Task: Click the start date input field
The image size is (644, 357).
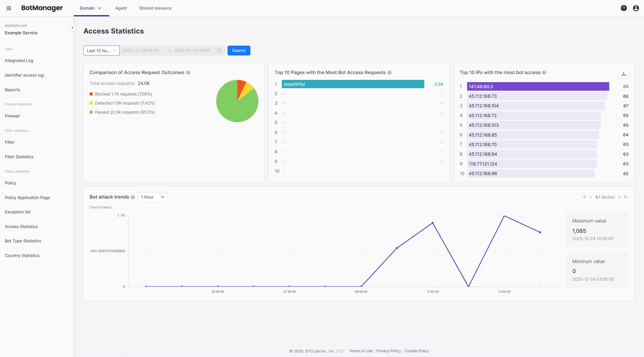Action: click(x=141, y=50)
